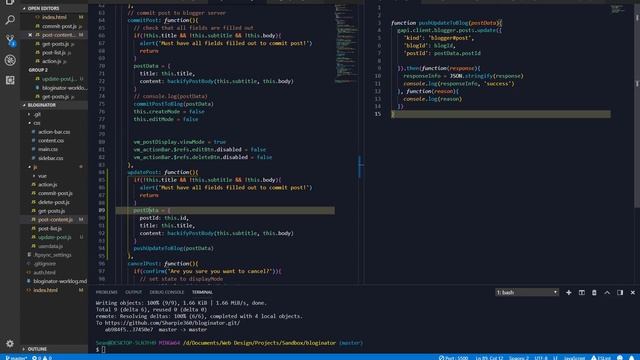Click Ln Col indicator in status bar

[489, 358]
